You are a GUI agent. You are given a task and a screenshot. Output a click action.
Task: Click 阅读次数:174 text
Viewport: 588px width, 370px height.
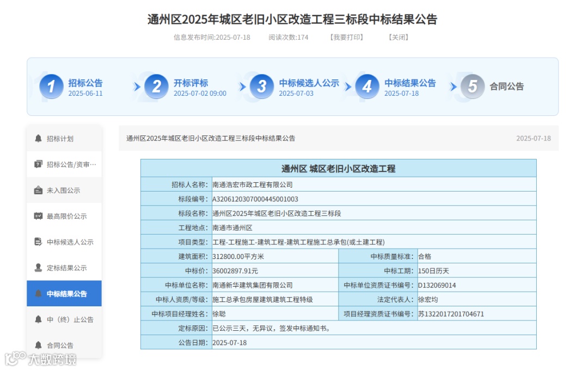click(288, 37)
